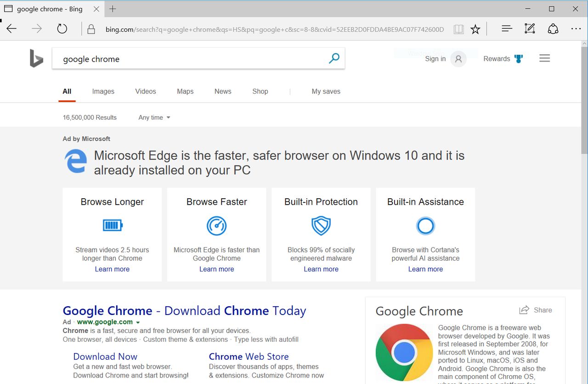This screenshot has height=384, width=588.
Task: Click Sign in link
Action: click(435, 59)
